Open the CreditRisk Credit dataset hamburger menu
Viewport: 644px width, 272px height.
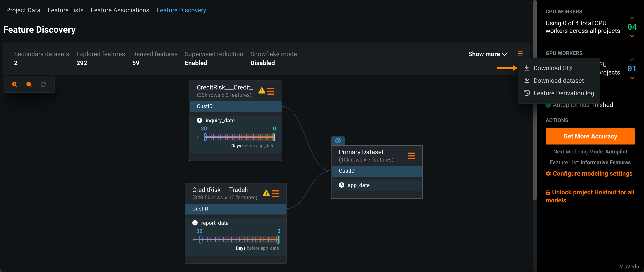pyautogui.click(x=271, y=91)
